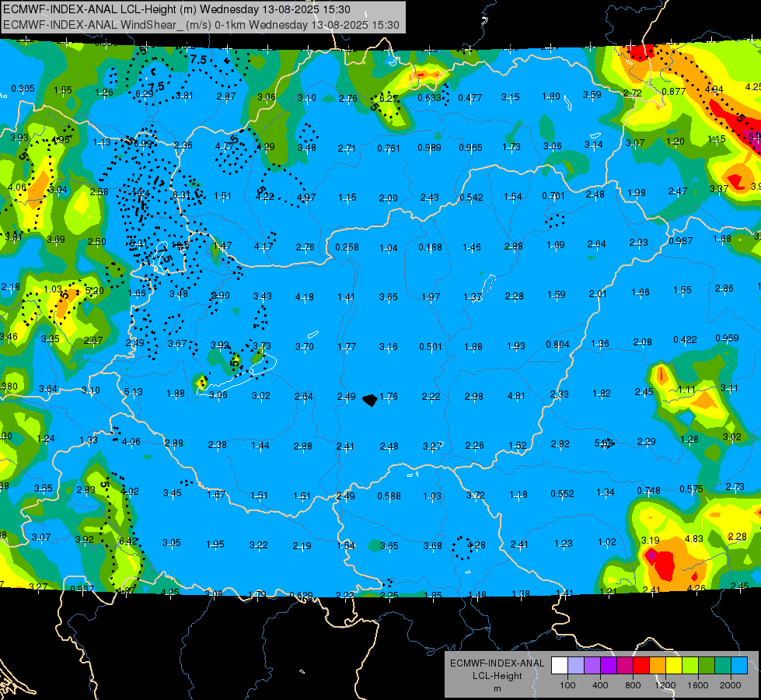The image size is (761, 700).
Task: Click the wind shear value 2.98
Action: point(473,397)
